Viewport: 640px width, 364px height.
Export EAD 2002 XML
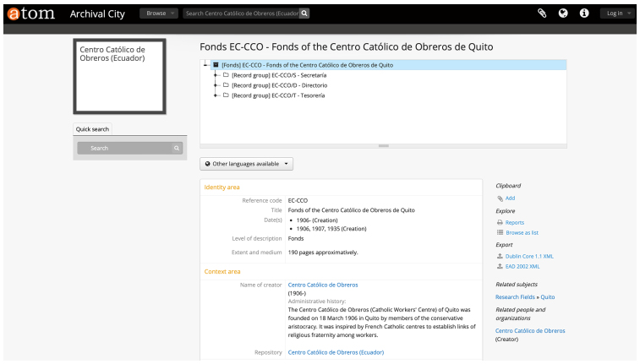(523, 266)
